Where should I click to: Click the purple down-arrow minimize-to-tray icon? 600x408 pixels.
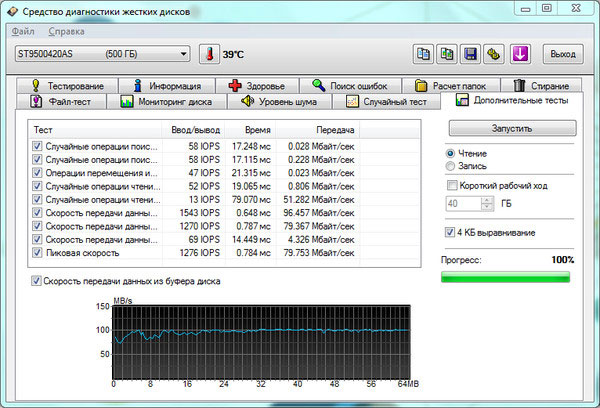520,54
